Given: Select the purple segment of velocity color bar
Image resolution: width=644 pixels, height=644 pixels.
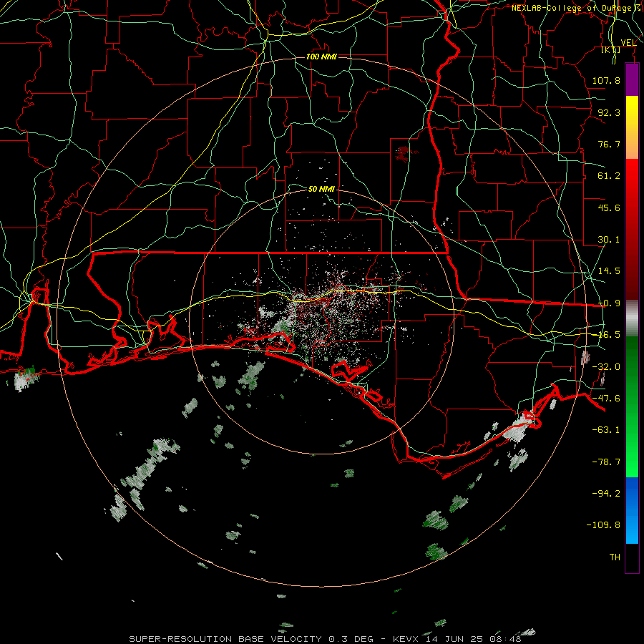Looking at the screenshot, I should click(x=632, y=79).
